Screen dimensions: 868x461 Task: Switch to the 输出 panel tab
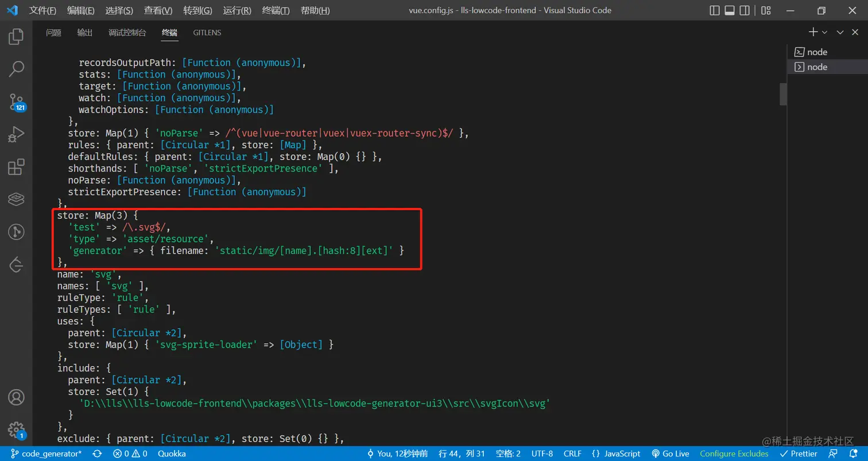tap(85, 33)
